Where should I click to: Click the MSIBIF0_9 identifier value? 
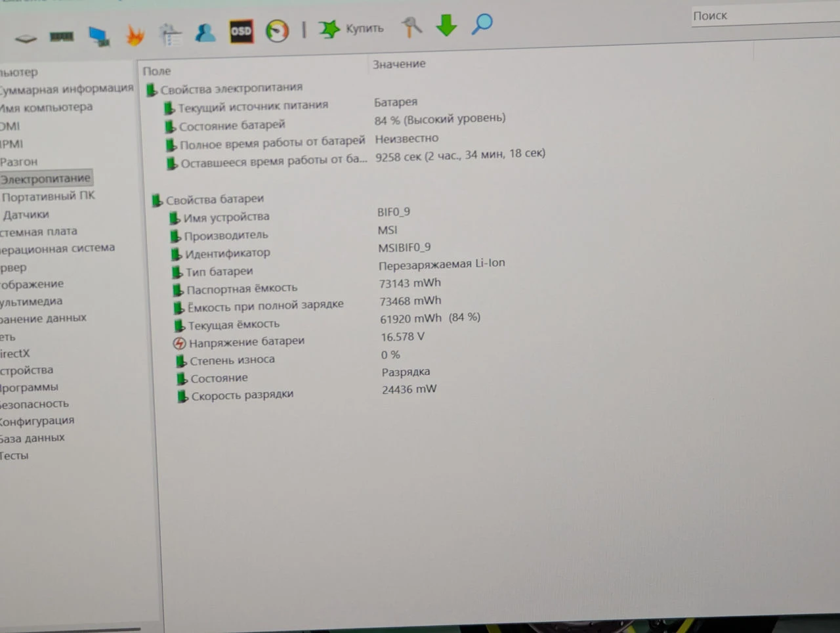point(404,248)
